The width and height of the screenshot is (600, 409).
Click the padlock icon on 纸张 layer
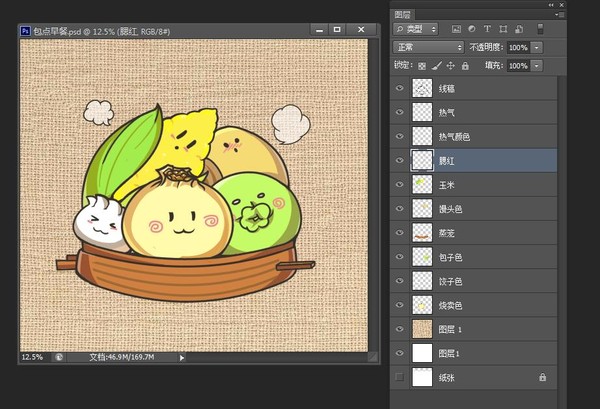click(x=542, y=377)
